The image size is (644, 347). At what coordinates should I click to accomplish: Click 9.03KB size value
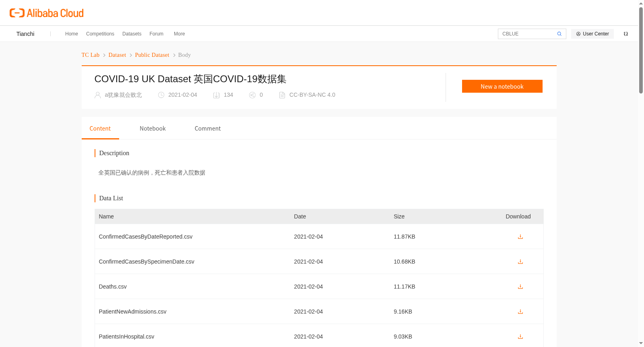[403, 337]
